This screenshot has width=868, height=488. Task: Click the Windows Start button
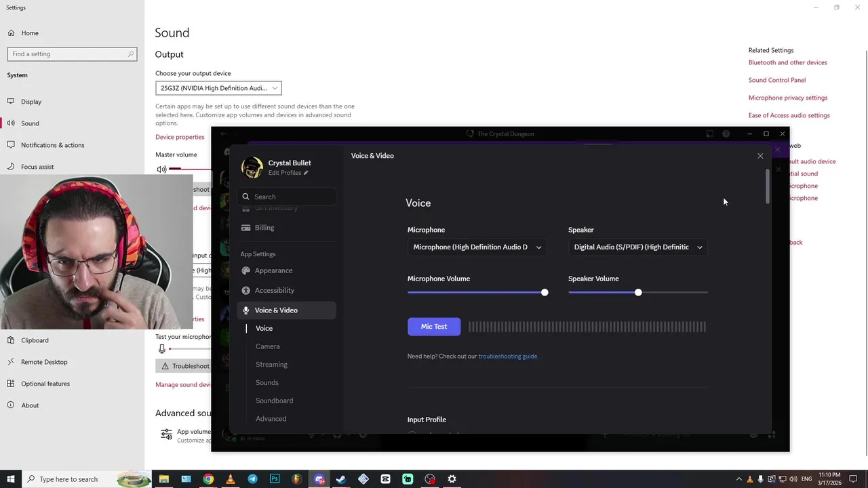(11, 479)
